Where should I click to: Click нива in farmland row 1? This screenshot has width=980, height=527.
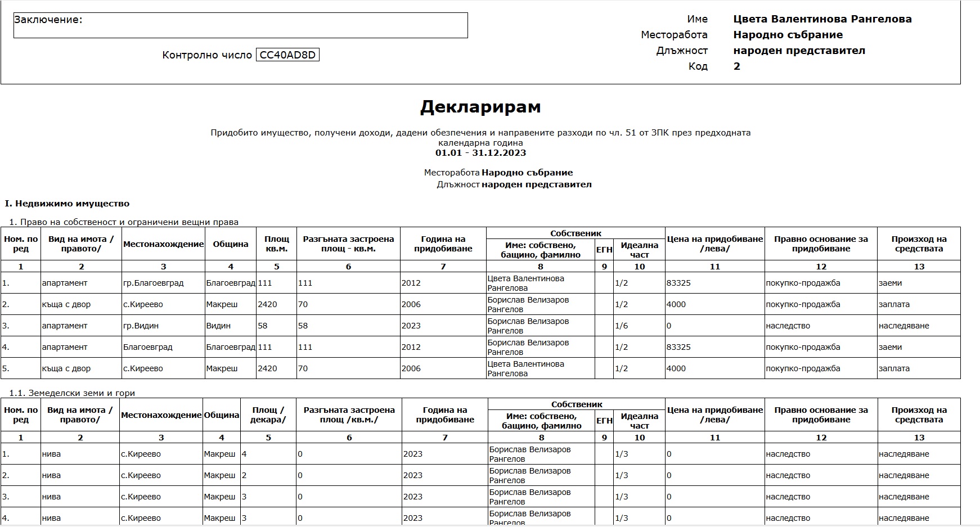(x=51, y=454)
